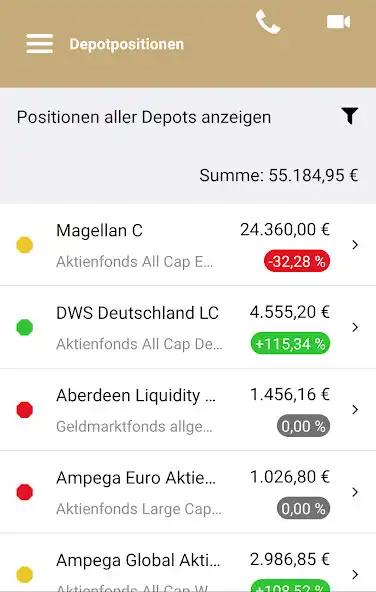
Task: Open the Magellan C position row
Action: pyautogui.click(x=188, y=245)
